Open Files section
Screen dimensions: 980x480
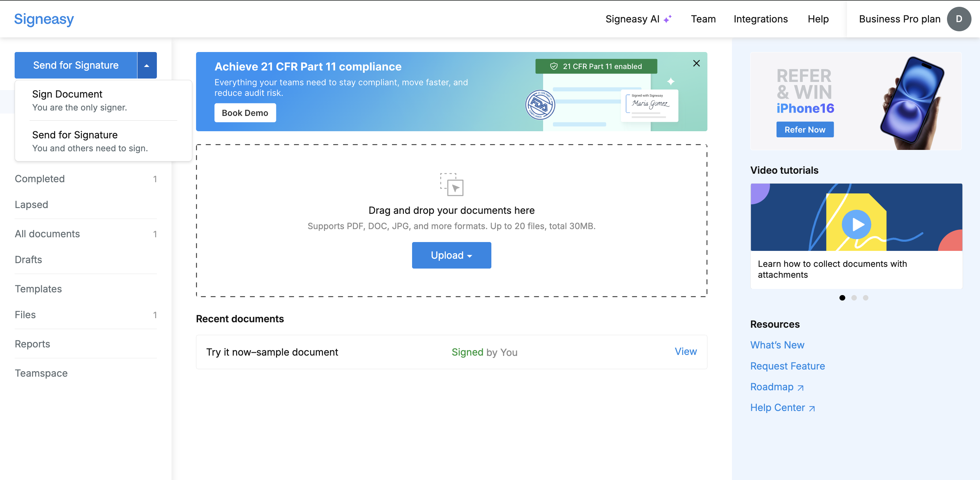(86, 315)
